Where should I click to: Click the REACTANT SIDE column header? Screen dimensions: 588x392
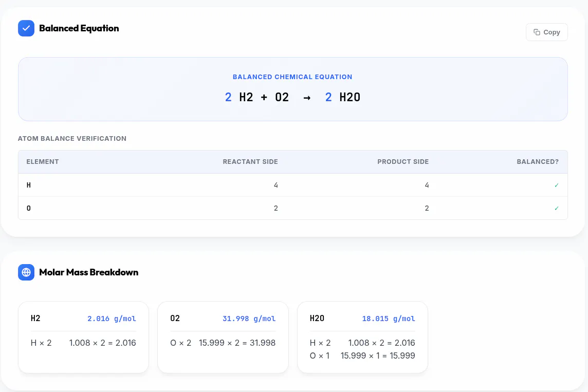click(250, 161)
